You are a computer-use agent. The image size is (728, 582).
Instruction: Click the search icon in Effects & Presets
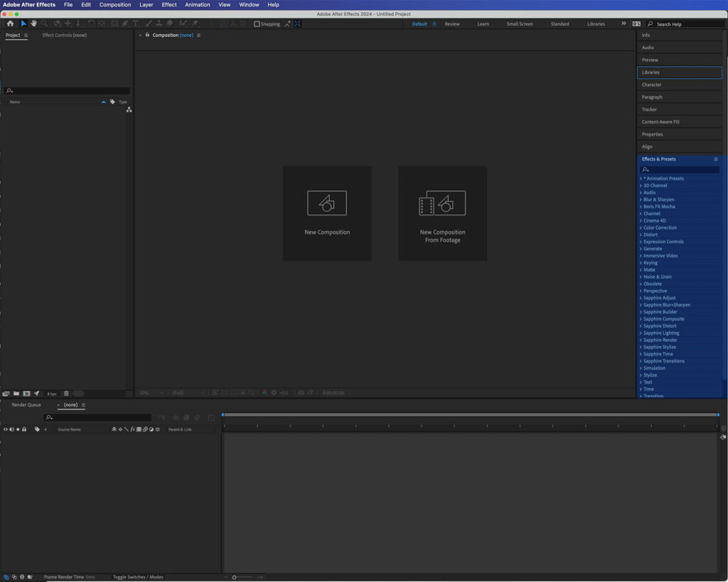(646, 169)
